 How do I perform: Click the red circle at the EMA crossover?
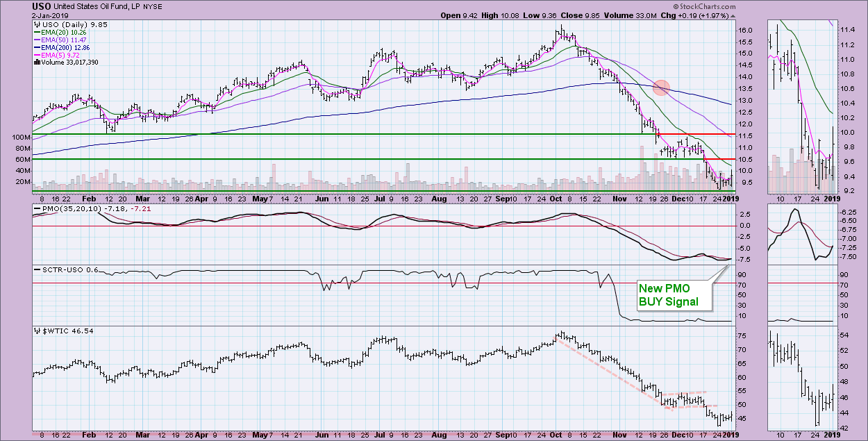[x=662, y=88]
